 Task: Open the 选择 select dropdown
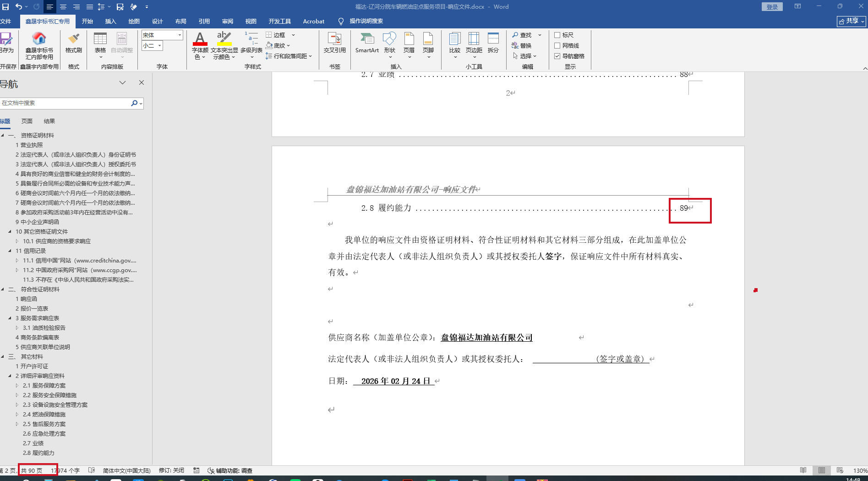click(x=524, y=56)
